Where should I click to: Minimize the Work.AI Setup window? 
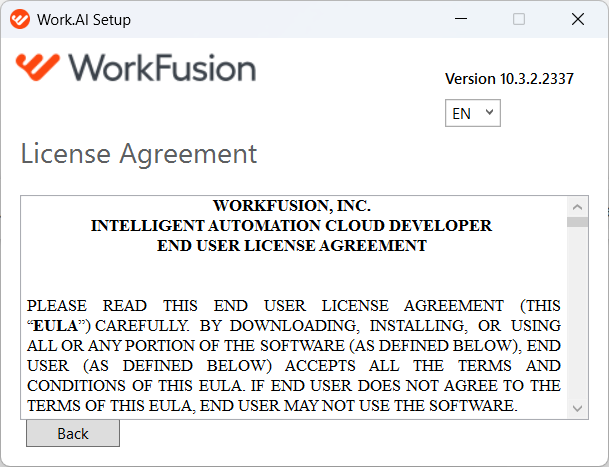click(461, 19)
